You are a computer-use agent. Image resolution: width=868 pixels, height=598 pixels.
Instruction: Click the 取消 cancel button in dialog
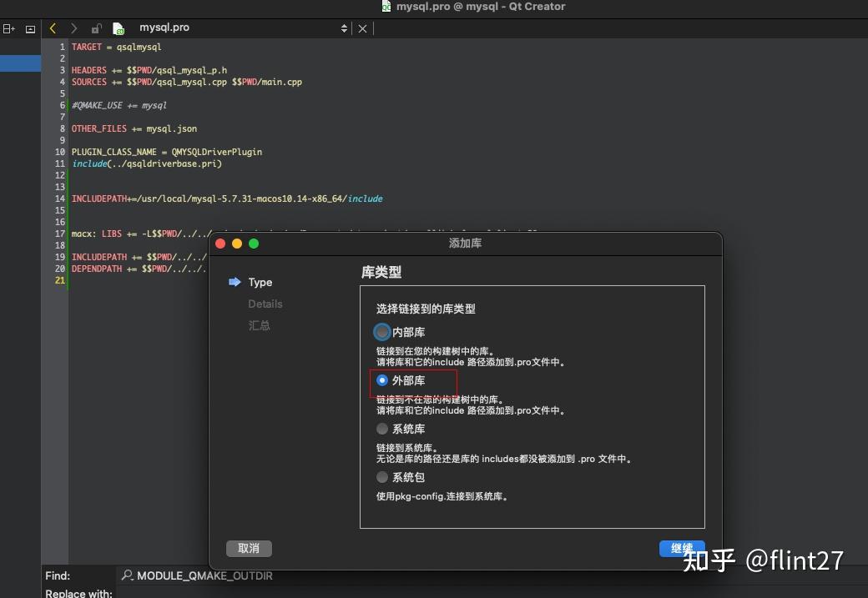pyautogui.click(x=249, y=548)
